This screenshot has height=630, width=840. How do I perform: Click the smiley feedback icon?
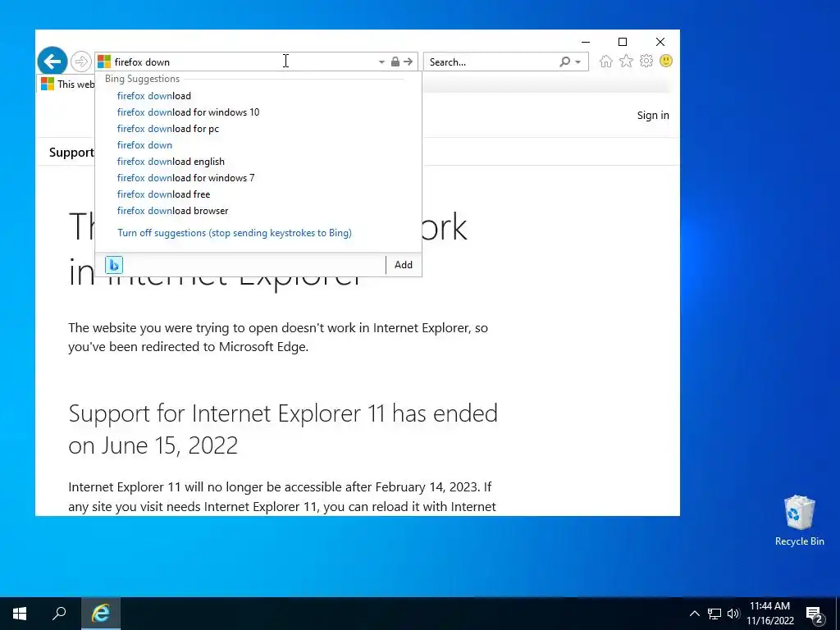[x=666, y=61]
